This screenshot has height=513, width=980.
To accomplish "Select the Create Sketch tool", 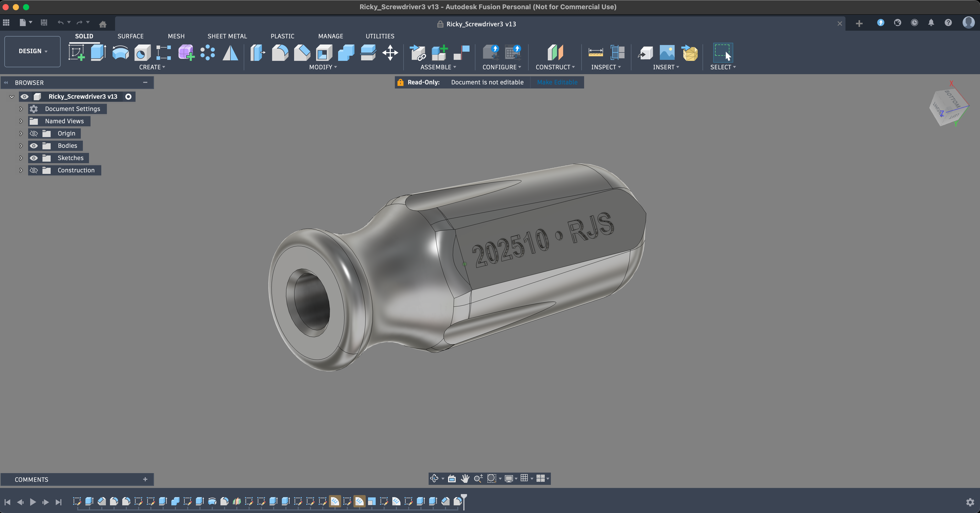I will coord(76,52).
